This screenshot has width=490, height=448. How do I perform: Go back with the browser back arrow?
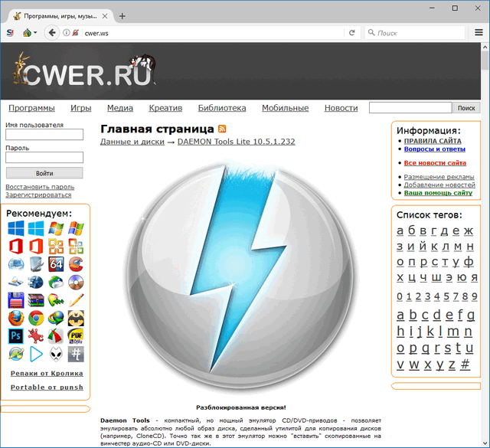click(52, 33)
